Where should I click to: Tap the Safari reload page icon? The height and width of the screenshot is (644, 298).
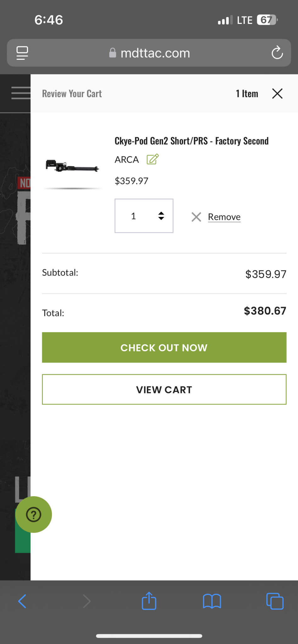[x=277, y=53]
